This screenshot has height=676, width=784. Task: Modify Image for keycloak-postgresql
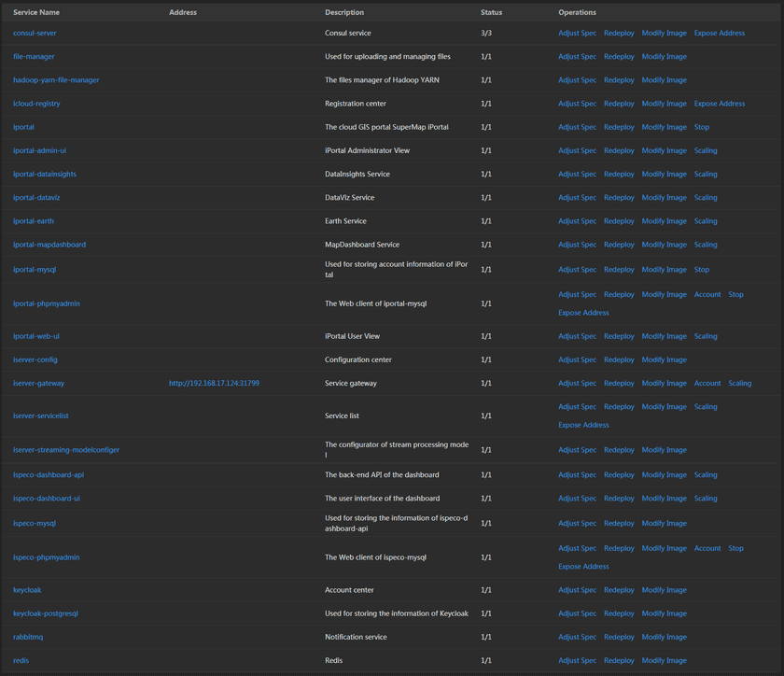(664, 613)
